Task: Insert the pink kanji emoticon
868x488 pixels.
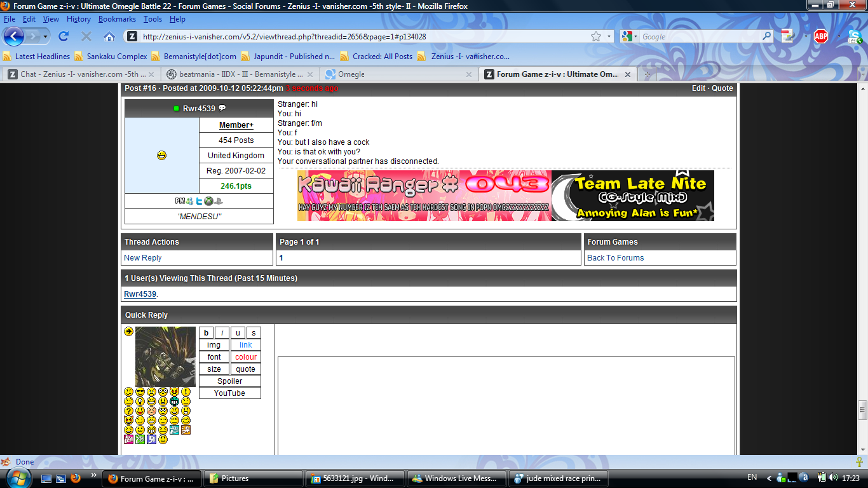Action: coord(128,439)
